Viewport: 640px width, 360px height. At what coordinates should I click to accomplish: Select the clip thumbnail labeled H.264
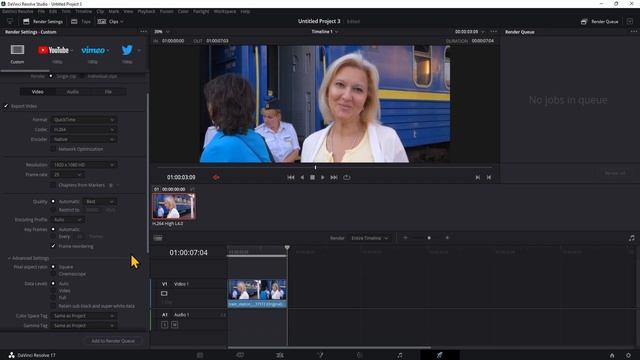point(174,206)
